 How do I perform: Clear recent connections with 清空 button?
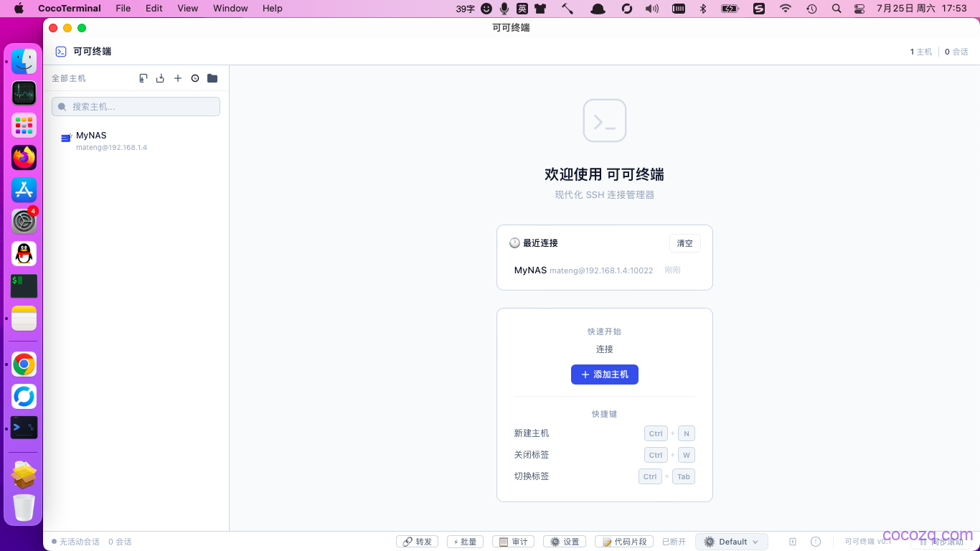(685, 243)
